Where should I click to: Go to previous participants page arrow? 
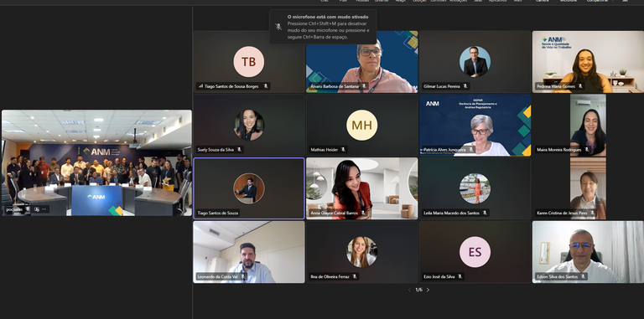(409, 290)
